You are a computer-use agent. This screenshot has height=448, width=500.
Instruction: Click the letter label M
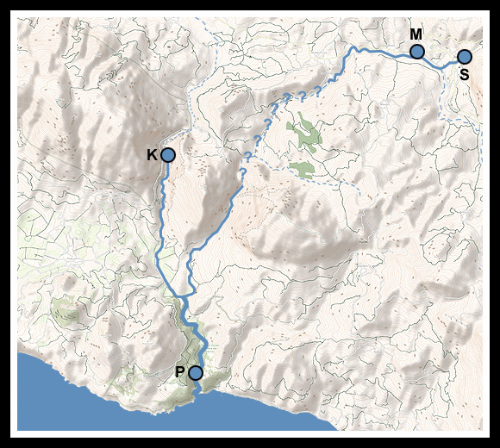click(416, 34)
